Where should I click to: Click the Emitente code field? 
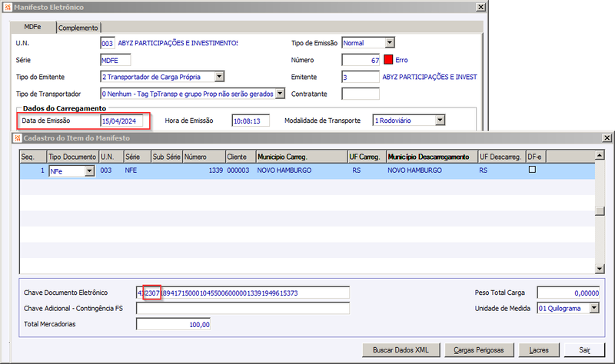click(x=361, y=78)
